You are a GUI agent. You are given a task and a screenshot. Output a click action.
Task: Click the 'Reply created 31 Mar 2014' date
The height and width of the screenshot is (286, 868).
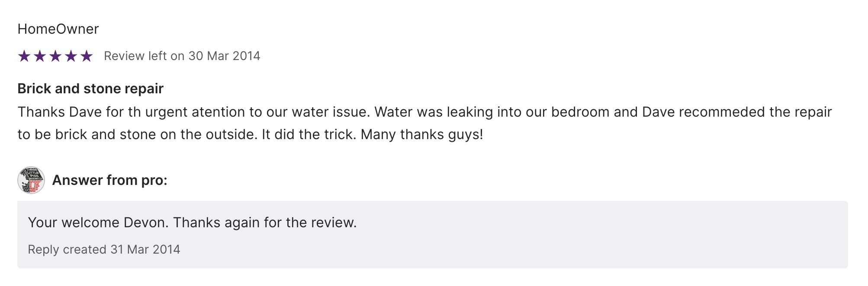tap(104, 250)
